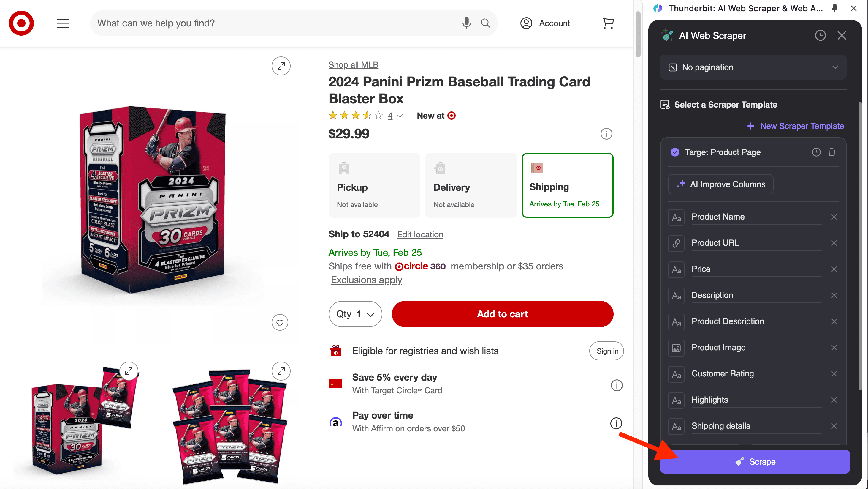Choose the Shipping fulfillment option

567,185
